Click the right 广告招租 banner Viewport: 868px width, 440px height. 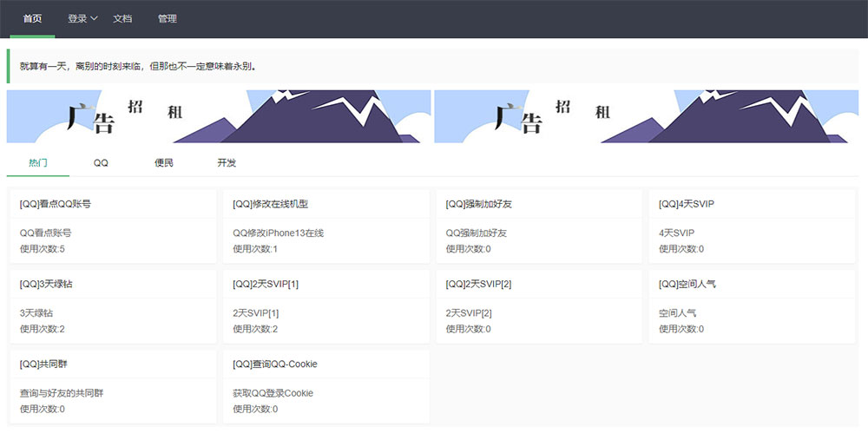click(646, 116)
